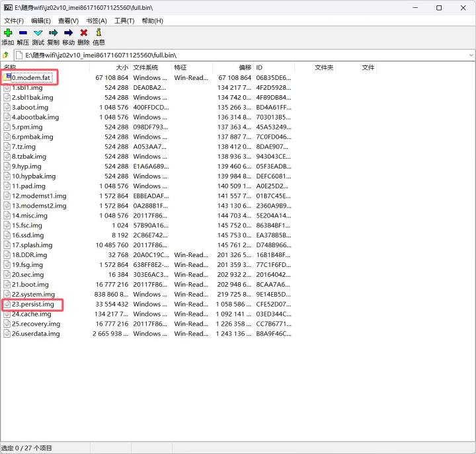Open the 文件(F) menu

(x=14, y=20)
